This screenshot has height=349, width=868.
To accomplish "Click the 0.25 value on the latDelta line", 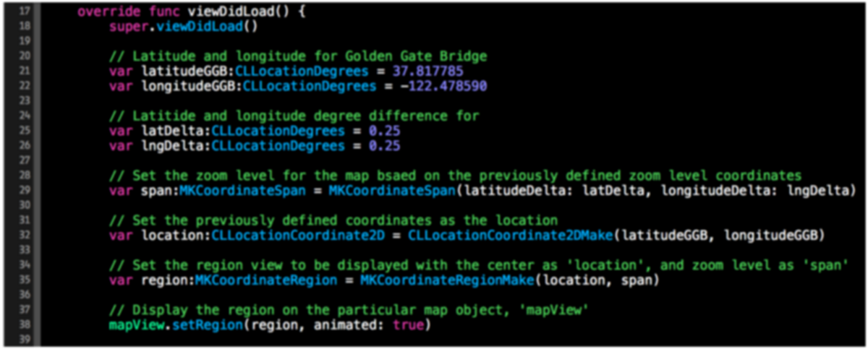I will [x=385, y=131].
